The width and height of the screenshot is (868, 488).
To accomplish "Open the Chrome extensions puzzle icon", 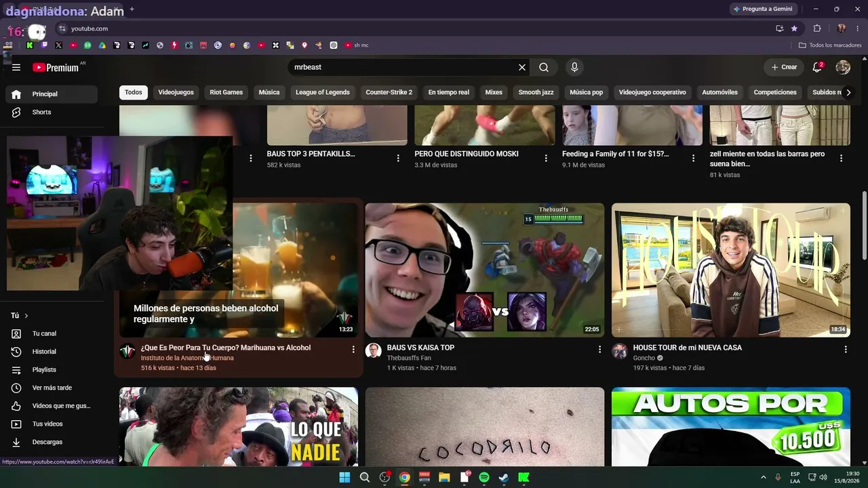I will point(817,28).
